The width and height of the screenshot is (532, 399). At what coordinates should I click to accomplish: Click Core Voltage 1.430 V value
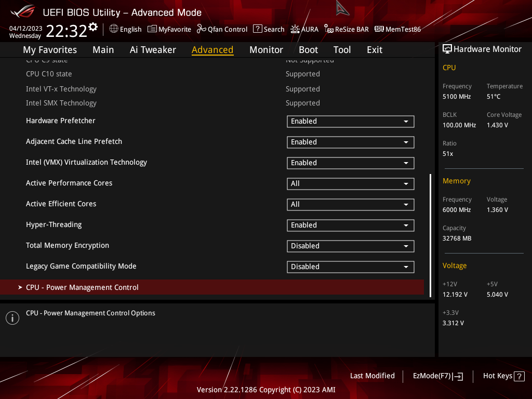pyautogui.click(x=497, y=125)
